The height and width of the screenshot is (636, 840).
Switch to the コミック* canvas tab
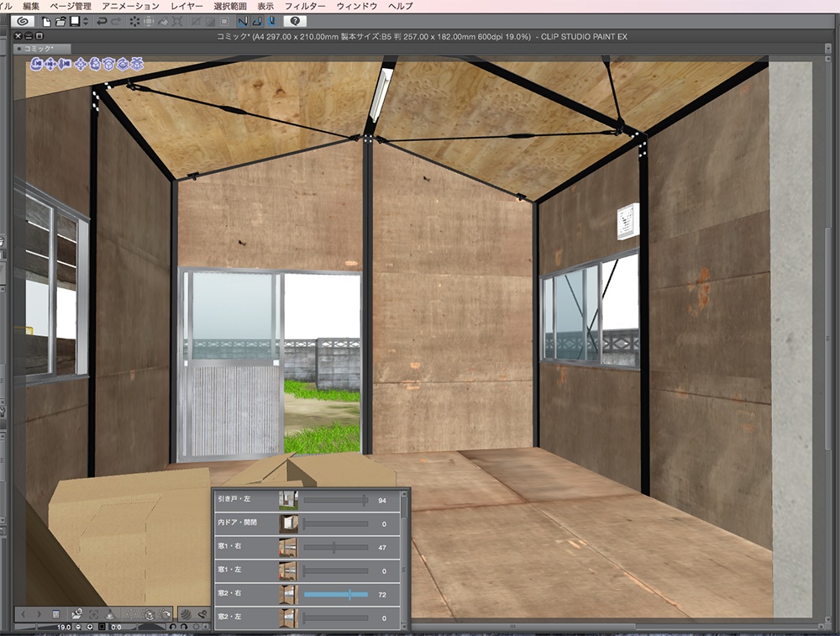(42, 48)
